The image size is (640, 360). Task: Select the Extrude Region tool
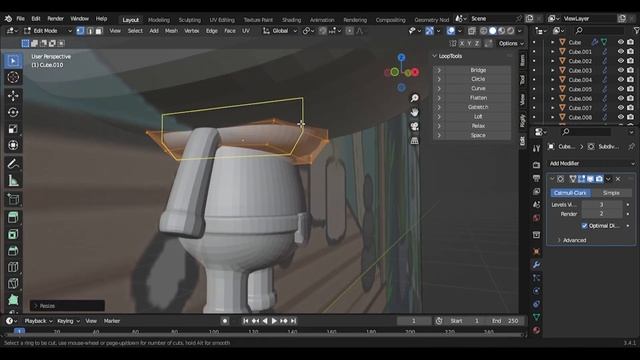coord(13,217)
